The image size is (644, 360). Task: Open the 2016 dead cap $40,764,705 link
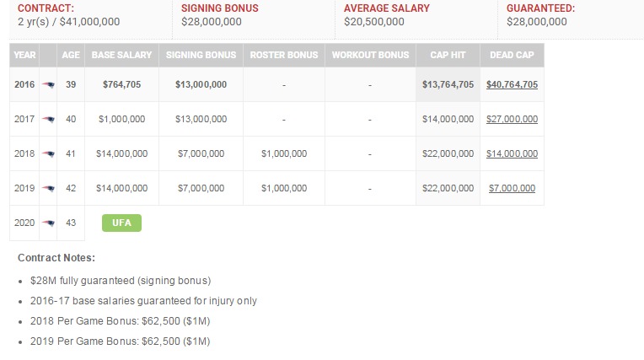point(512,84)
